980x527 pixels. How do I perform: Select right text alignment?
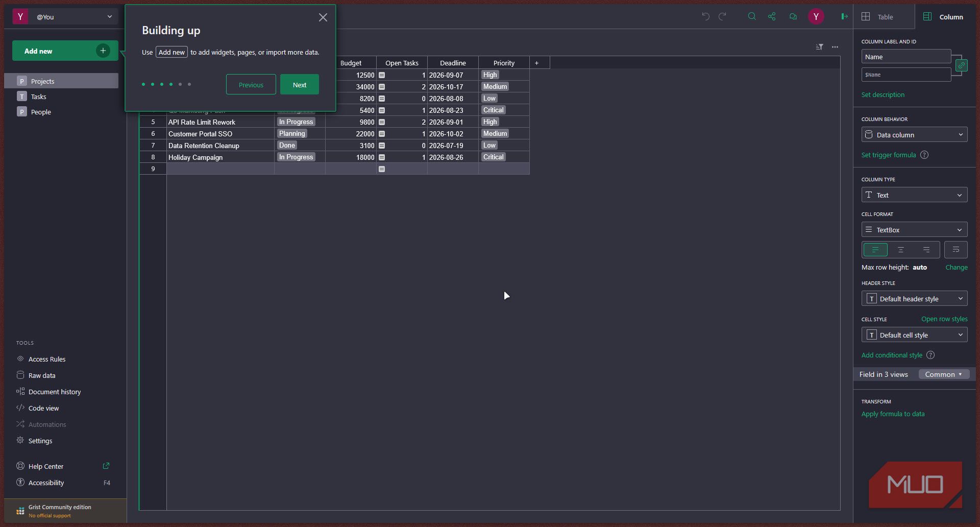[x=926, y=250]
